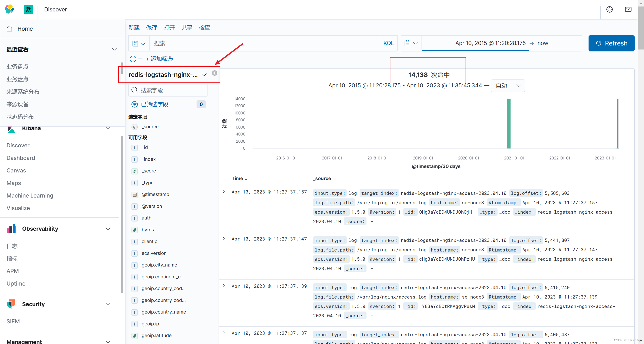Open the 自动 histogram interval dropdown
The height and width of the screenshot is (344, 644).
[x=508, y=86]
